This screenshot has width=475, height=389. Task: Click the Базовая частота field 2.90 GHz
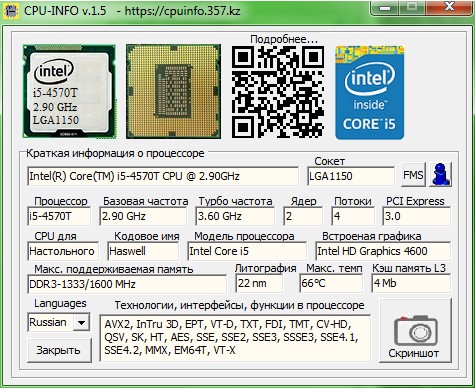tap(143, 216)
